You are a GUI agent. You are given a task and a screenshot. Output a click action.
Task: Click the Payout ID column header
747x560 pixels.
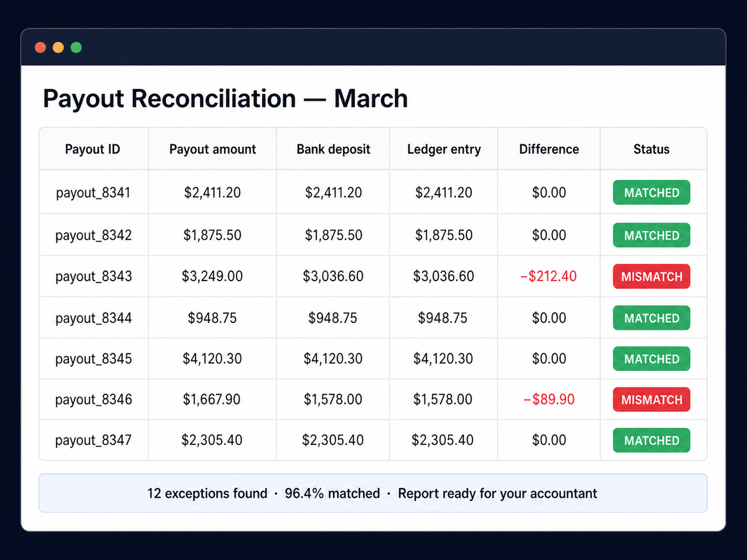click(x=93, y=149)
